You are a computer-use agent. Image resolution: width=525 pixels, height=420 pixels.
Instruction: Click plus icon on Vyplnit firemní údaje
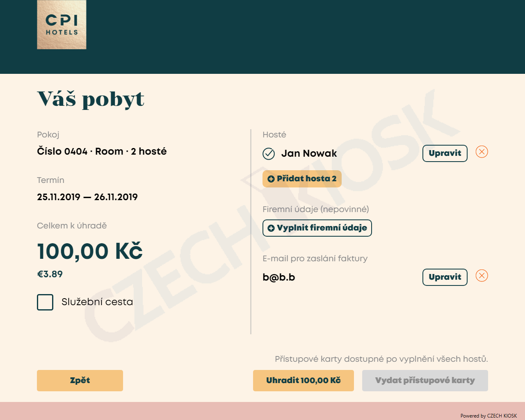click(x=271, y=228)
